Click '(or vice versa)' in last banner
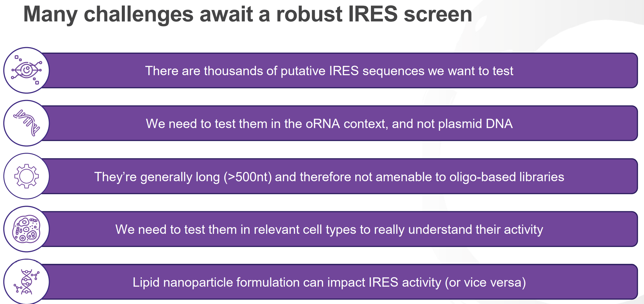This screenshot has width=644, height=304. [485, 283]
